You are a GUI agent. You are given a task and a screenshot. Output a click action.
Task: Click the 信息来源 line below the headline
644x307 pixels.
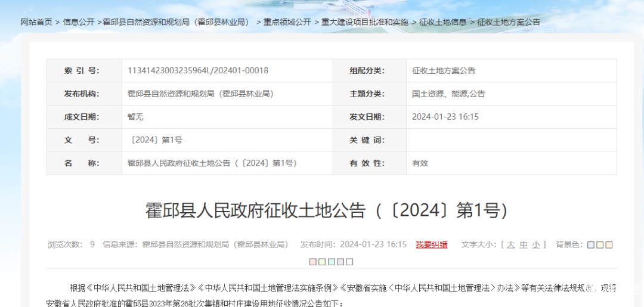point(196,244)
